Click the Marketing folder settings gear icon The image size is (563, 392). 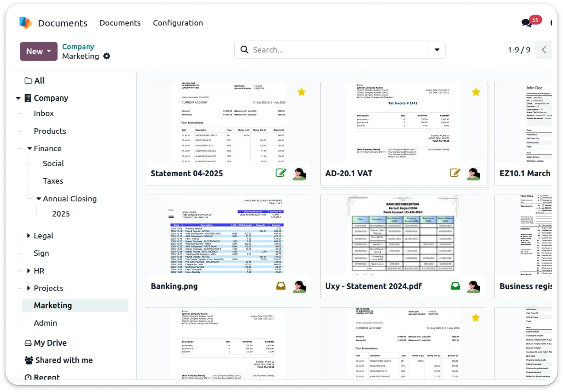(x=106, y=56)
